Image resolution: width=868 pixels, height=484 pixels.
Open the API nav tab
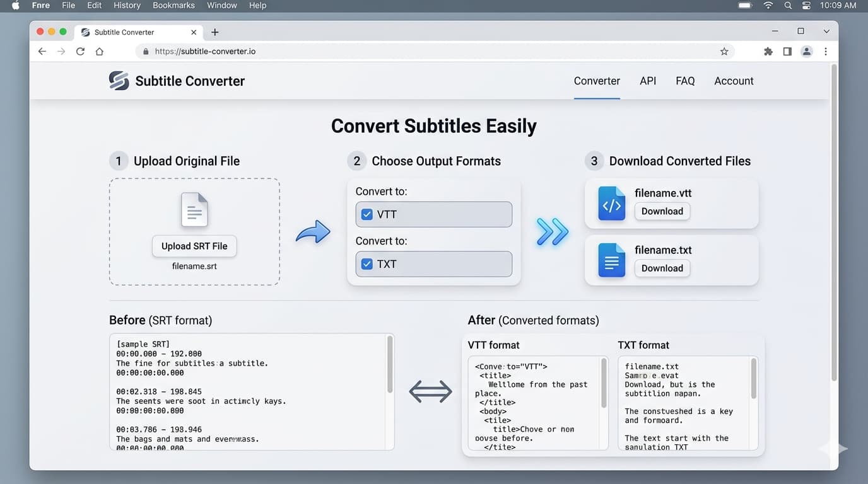point(648,81)
